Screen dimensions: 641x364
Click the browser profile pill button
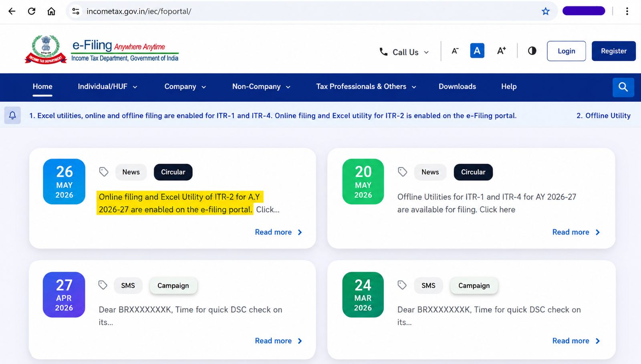click(584, 11)
